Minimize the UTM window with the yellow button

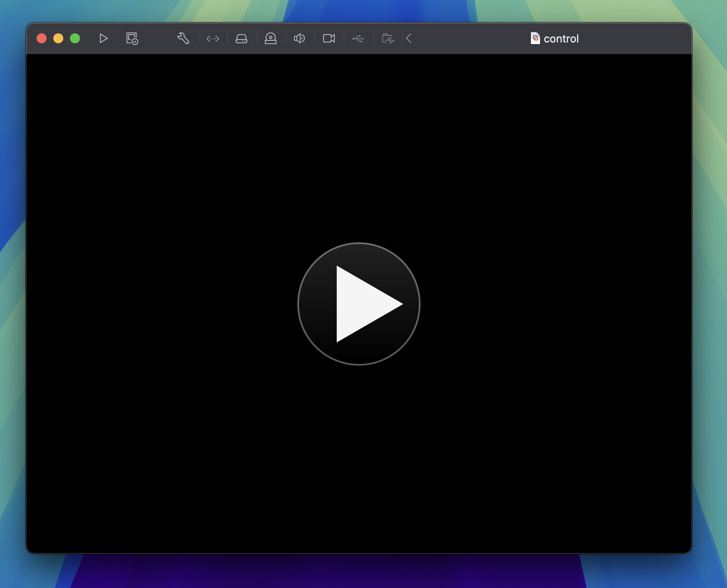pos(58,38)
